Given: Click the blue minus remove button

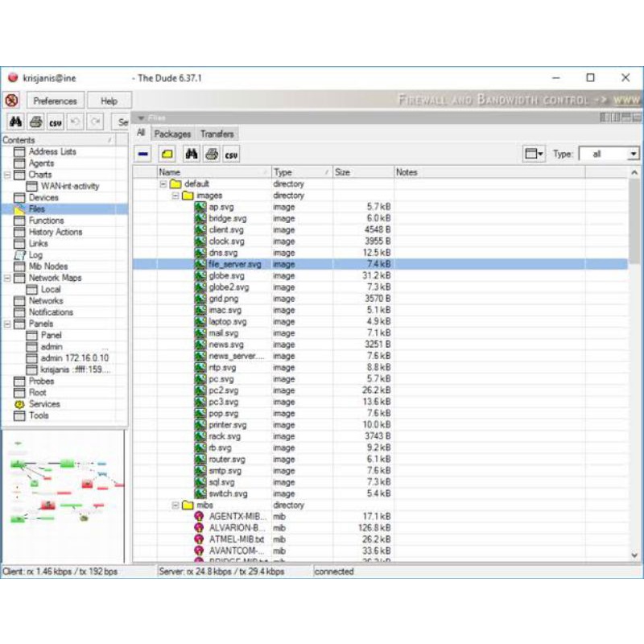Looking at the screenshot, I should (x=143, y=154).
